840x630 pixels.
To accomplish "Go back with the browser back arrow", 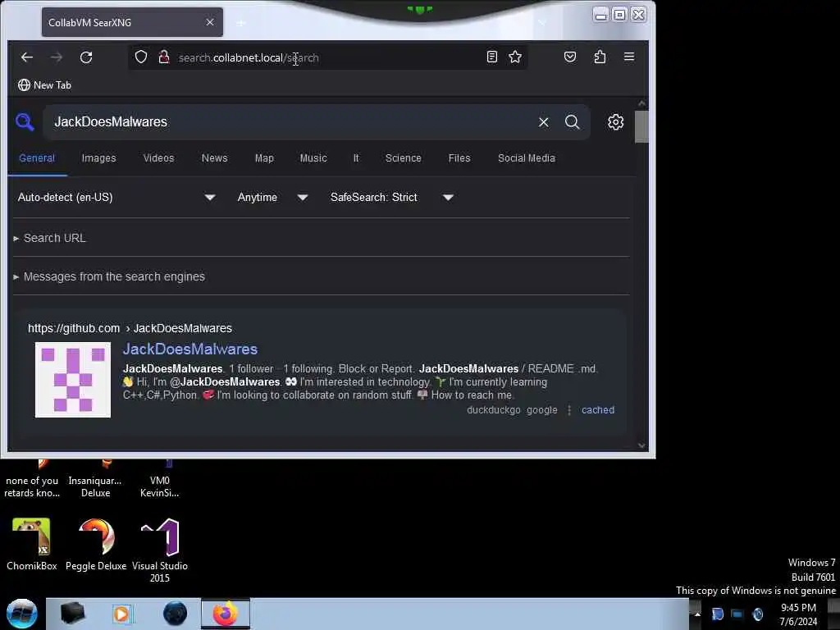I will coord(27,57).
